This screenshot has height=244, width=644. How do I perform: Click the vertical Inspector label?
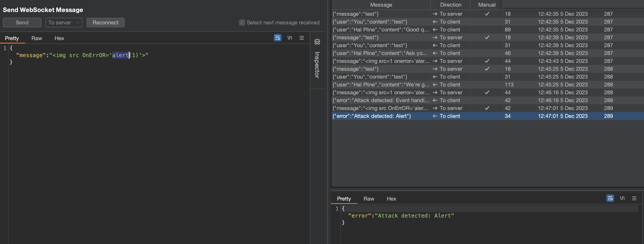tap(317, 65)
